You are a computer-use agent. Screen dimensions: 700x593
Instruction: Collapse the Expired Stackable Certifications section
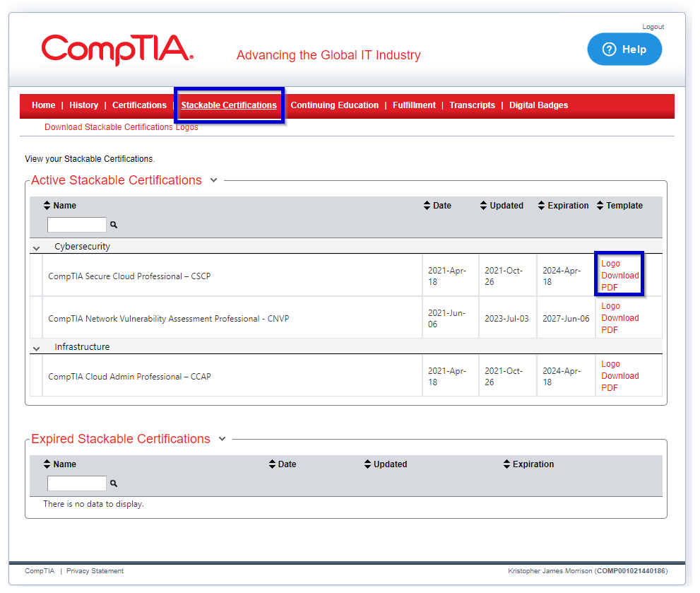coord(223,439)
